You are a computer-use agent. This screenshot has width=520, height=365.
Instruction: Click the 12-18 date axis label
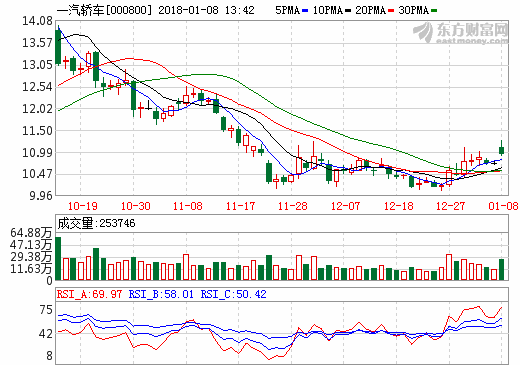pyautogui.click(x=398, y=206)
